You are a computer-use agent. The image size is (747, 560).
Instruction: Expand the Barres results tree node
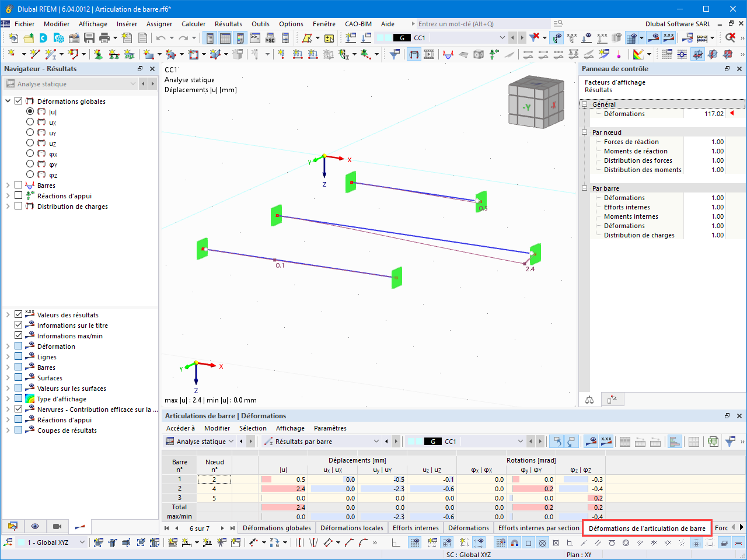[x=8, y=185]
